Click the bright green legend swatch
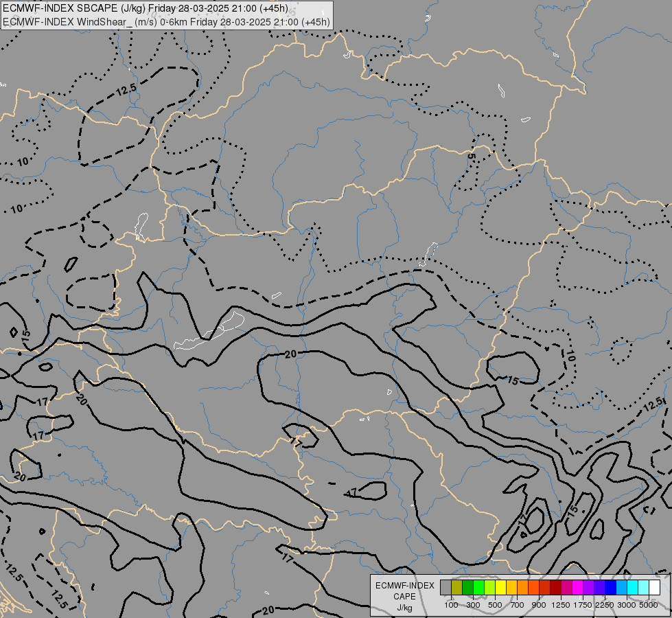Screen dimensions: 672x618 [x=478, y=588]
